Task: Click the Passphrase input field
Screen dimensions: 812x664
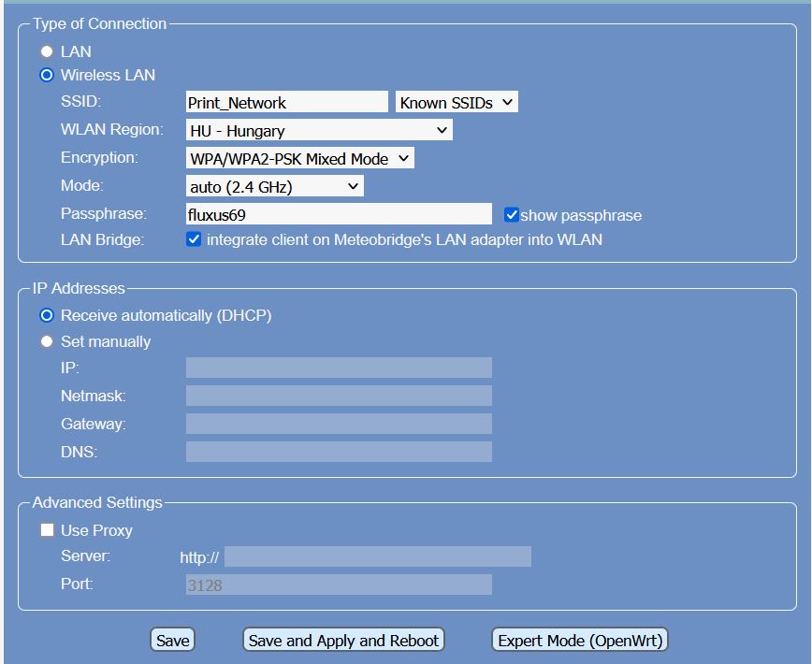Action: [339, 214]
